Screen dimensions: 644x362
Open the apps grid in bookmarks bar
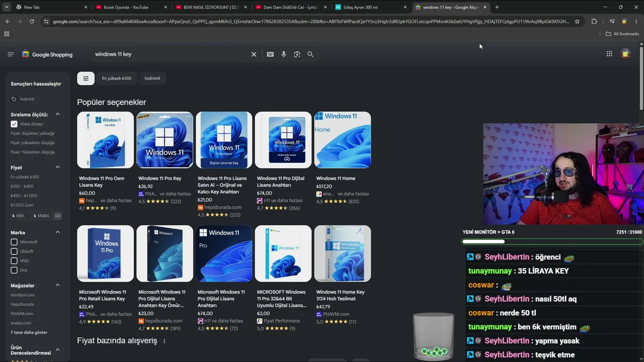click(x=7, y=34)
